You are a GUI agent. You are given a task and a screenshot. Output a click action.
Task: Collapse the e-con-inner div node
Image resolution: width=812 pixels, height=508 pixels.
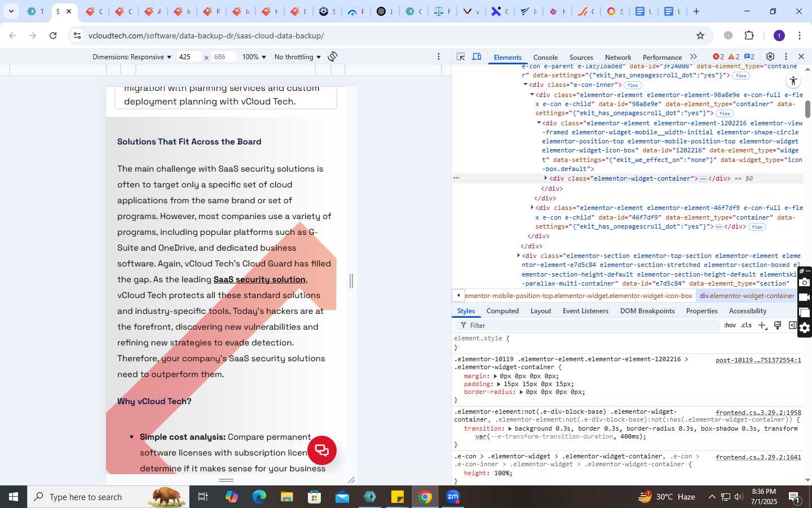click(x=526, y=85)
